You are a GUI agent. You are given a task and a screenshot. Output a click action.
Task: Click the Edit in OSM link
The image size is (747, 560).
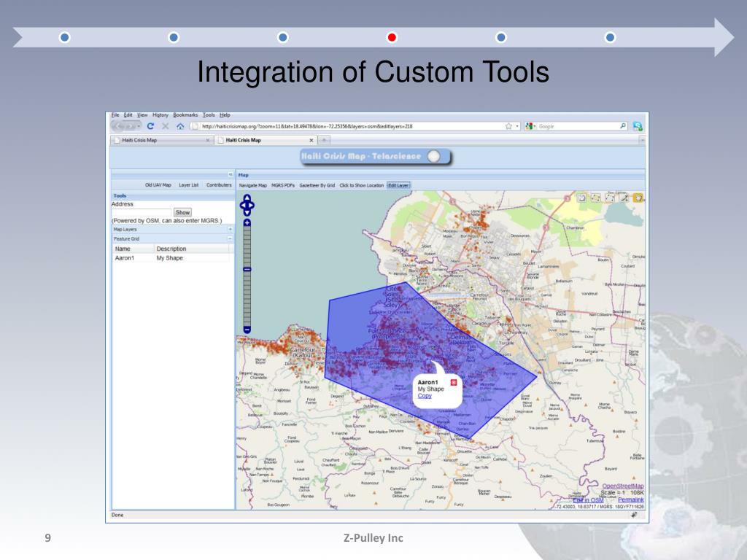(x=588, y=500)
